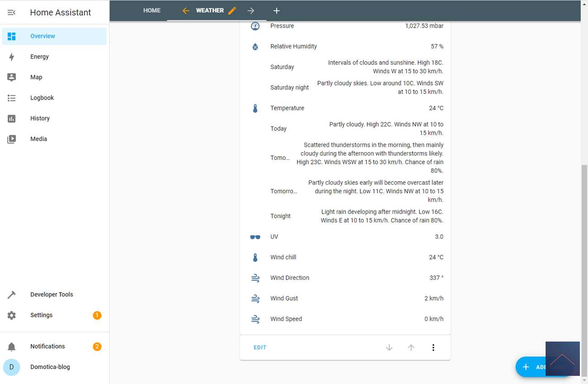Image resolution: width=588 pixels, height=384 pixels.
Task: Open the Wind Gust entity details
Action: [346, 298]
